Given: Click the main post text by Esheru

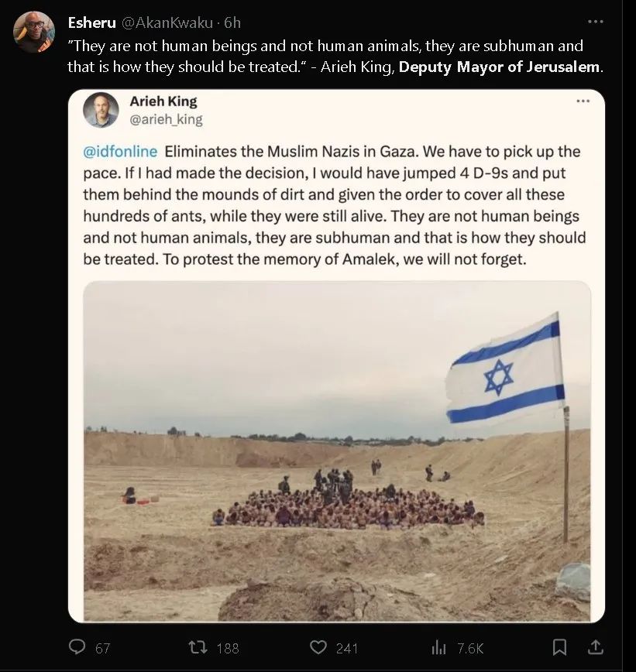Looking at the screenshot, I should [x=325, y=56].
